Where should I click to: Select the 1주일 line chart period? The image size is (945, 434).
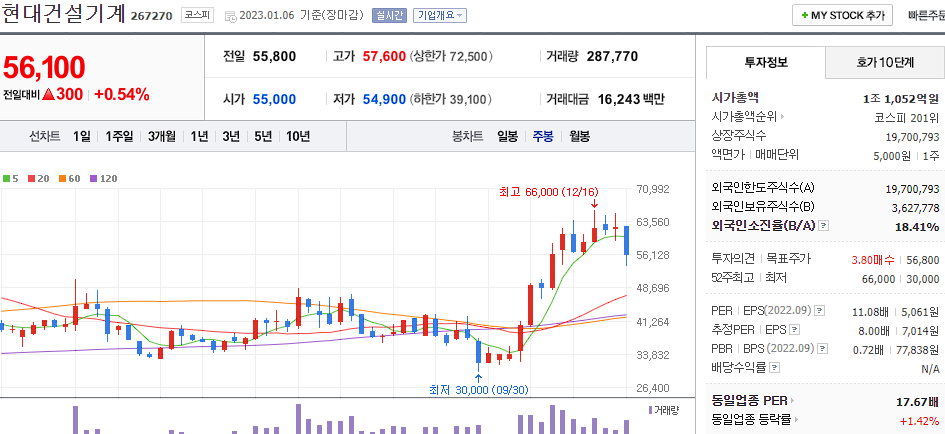pos(119,136)
